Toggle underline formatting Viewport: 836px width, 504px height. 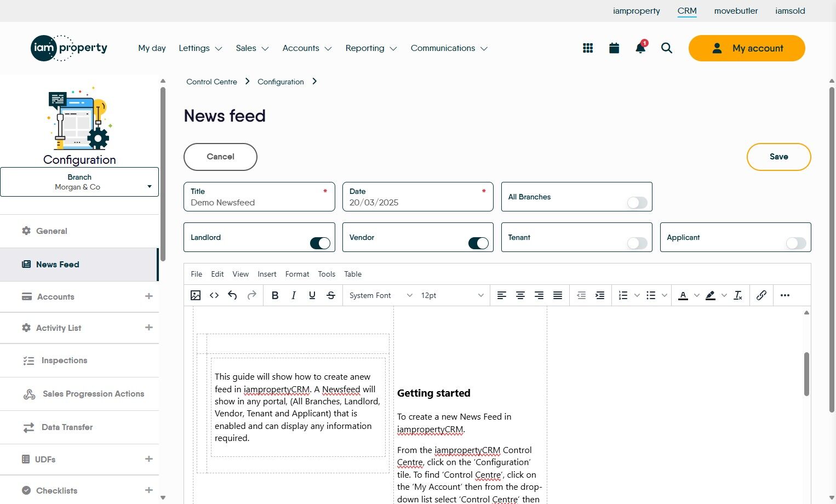312,295
